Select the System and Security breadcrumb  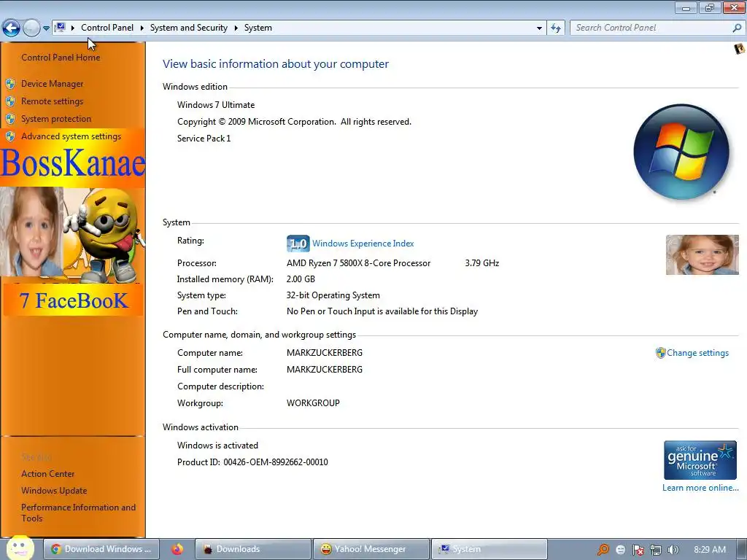(x=189, y=28)
